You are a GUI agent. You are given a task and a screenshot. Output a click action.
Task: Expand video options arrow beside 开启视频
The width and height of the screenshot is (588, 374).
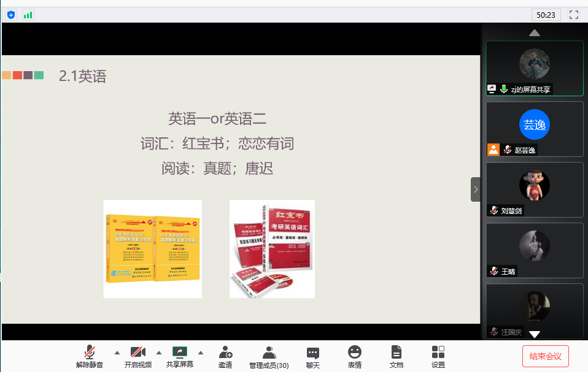(158, 353)
